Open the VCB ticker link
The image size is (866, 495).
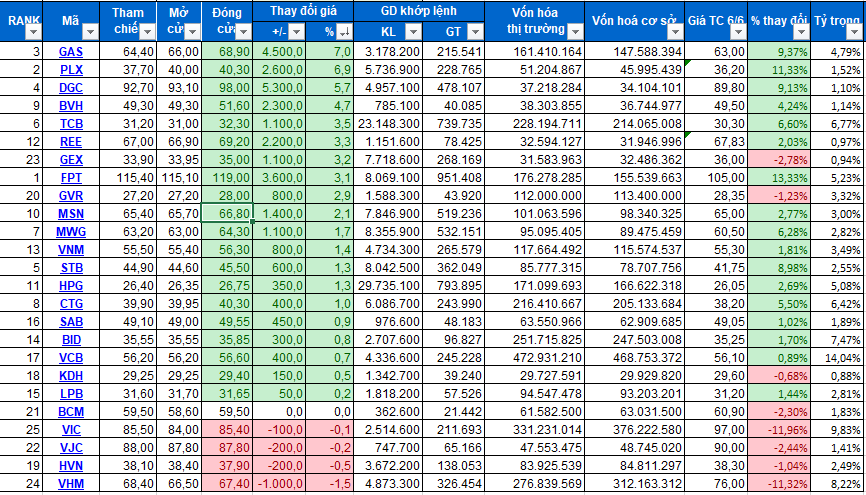point(71,357)
